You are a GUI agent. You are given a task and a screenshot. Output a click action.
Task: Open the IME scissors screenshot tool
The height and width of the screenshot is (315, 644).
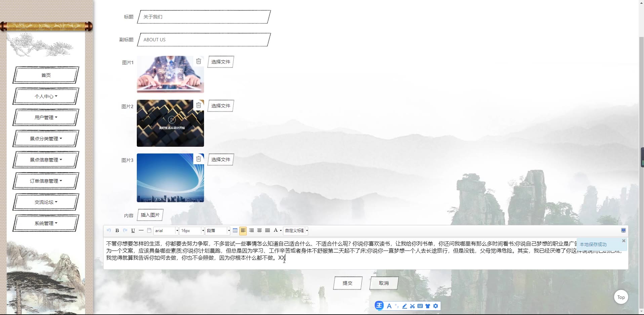pyautogui.click(x=412, y=306)
